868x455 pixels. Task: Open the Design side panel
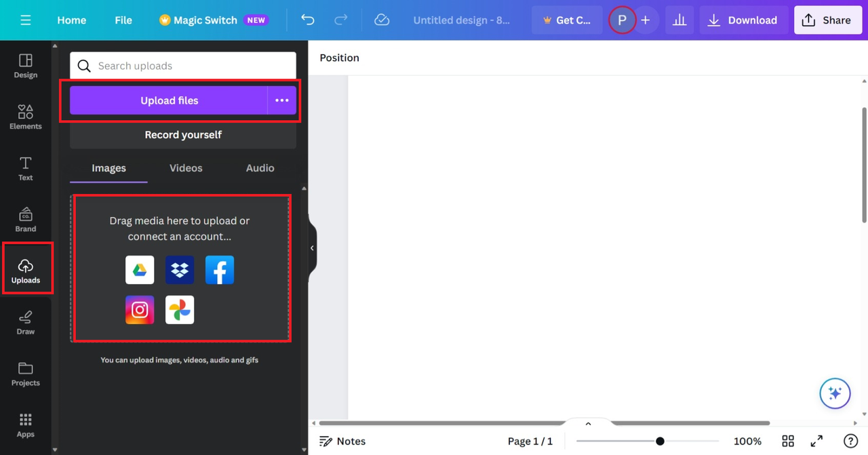(x=26, y=66)
